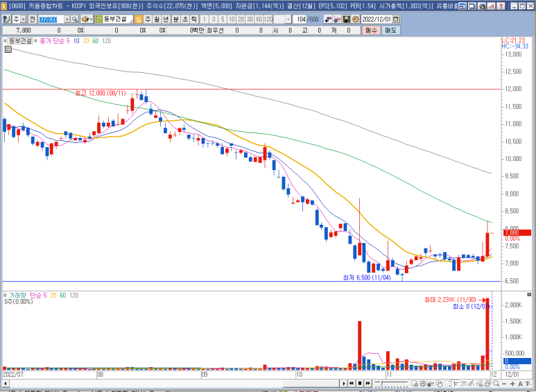Click the pink 매수 buy button
536x392 pixels.
371,31
